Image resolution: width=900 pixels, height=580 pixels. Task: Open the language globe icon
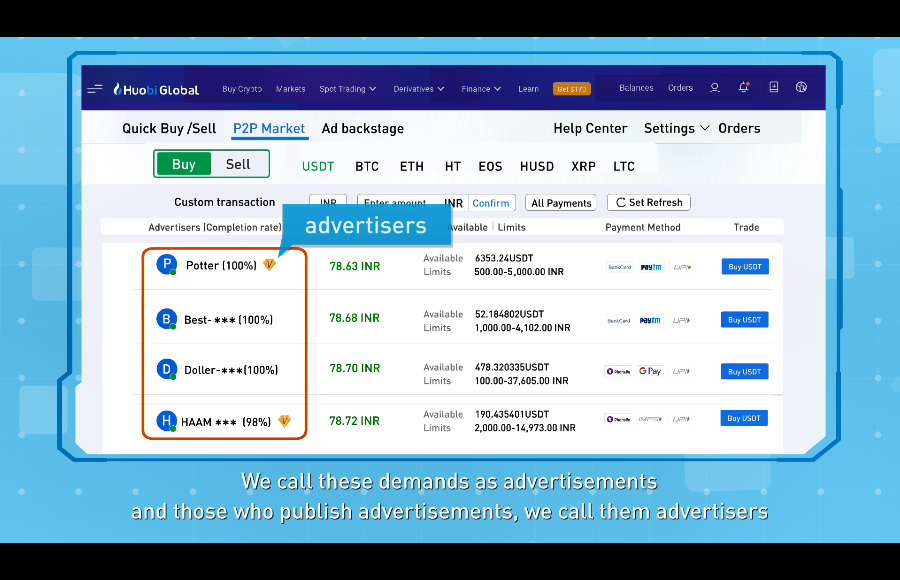tap(801, 87)
